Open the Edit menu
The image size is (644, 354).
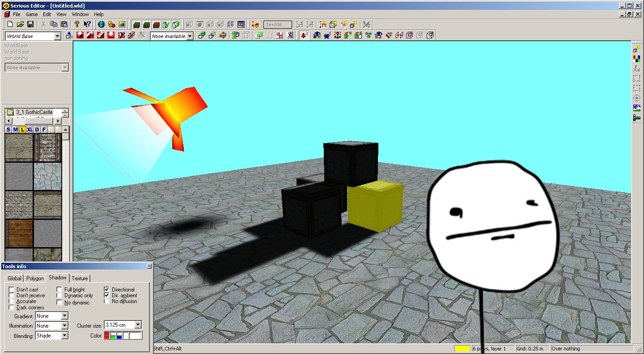[x=47, y=14]
